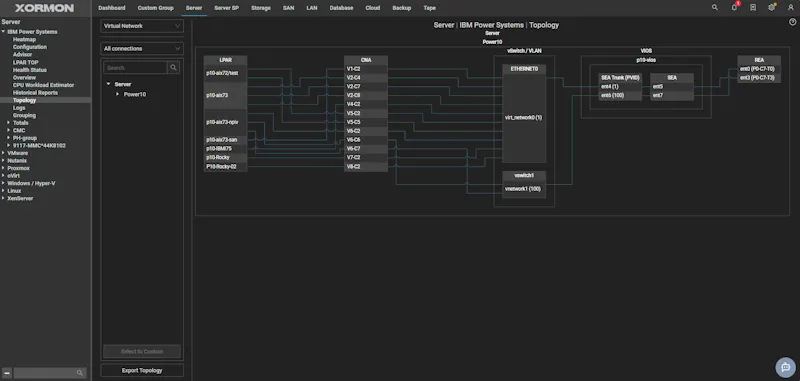This screenshot has height=381, width=800.
Task: Expand the Totals sidebar node
Action: [9, 123]
